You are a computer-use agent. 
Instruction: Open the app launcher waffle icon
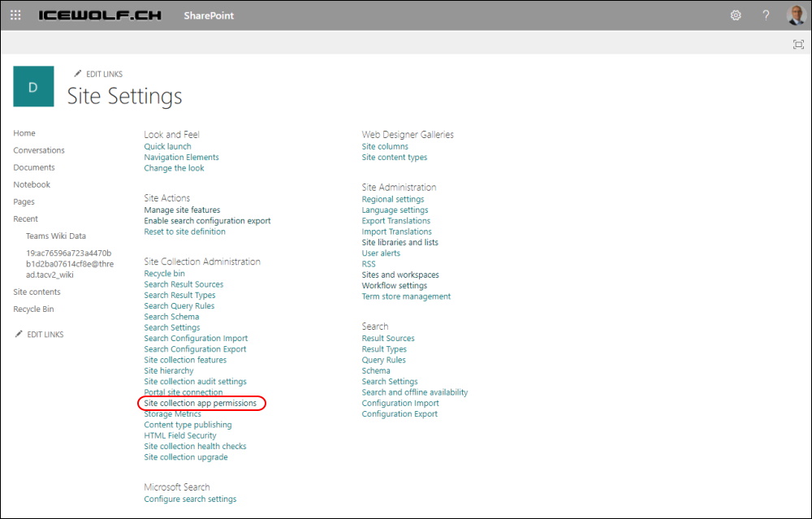(15, 15)
